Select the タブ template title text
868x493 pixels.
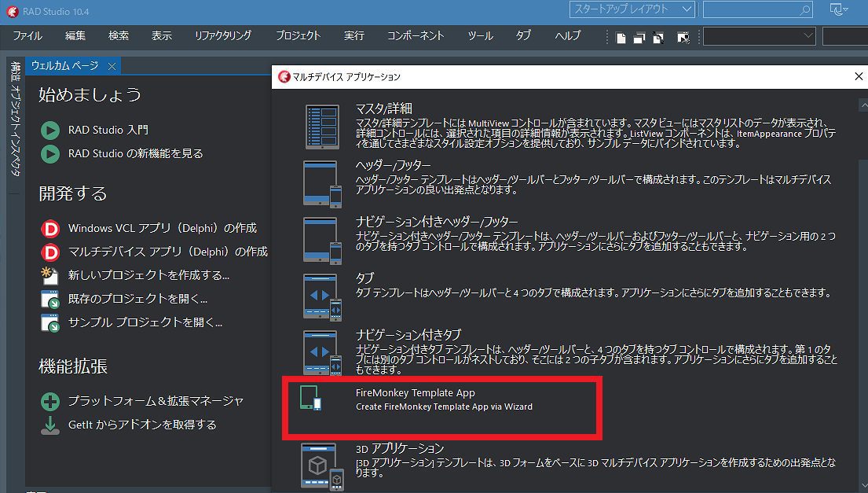click(x=364, y=278)
